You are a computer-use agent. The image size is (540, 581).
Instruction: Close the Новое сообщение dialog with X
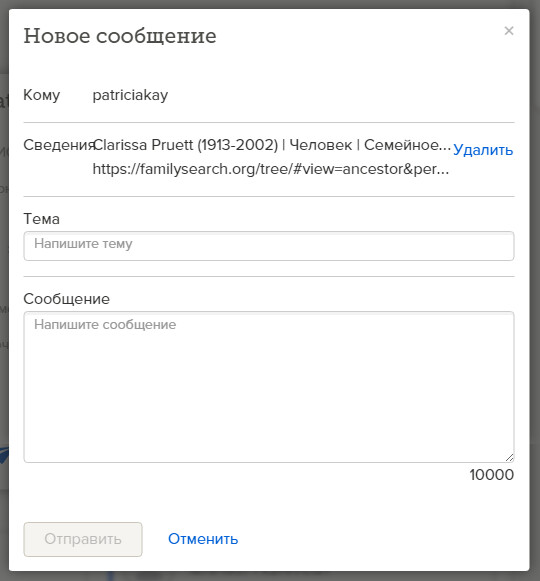(x=509, y=31)
